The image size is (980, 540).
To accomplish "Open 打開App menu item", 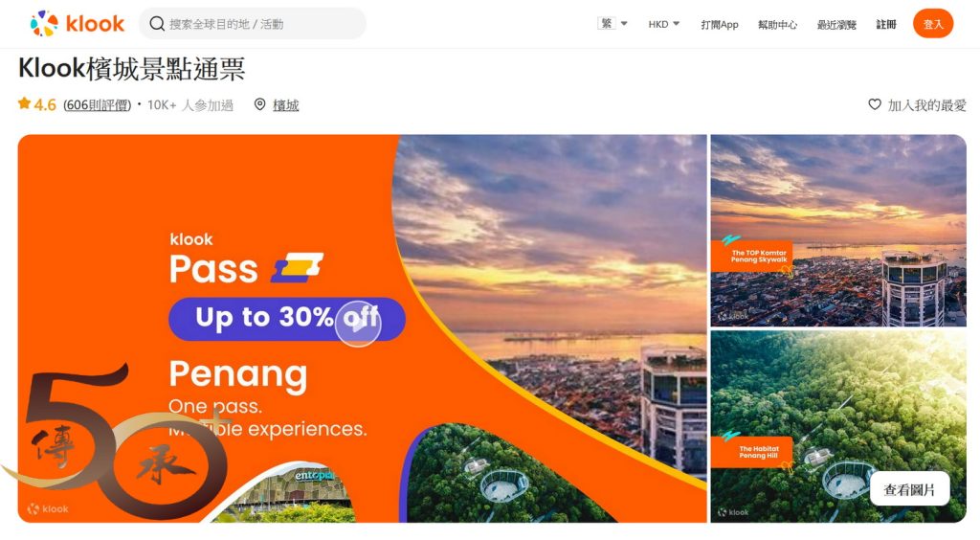I will pyautogui.click(x=720, y=24).
